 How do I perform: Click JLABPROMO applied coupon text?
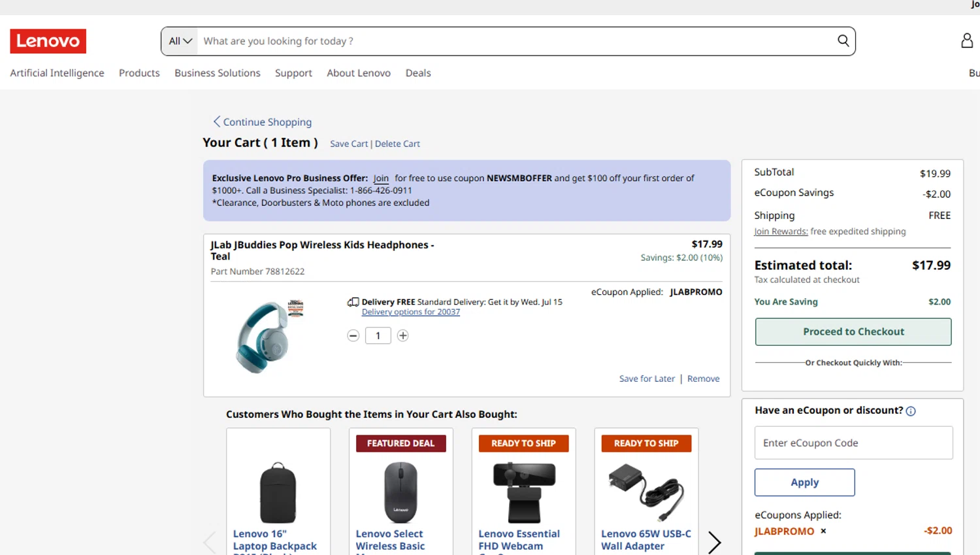click(x=784, y=531)
